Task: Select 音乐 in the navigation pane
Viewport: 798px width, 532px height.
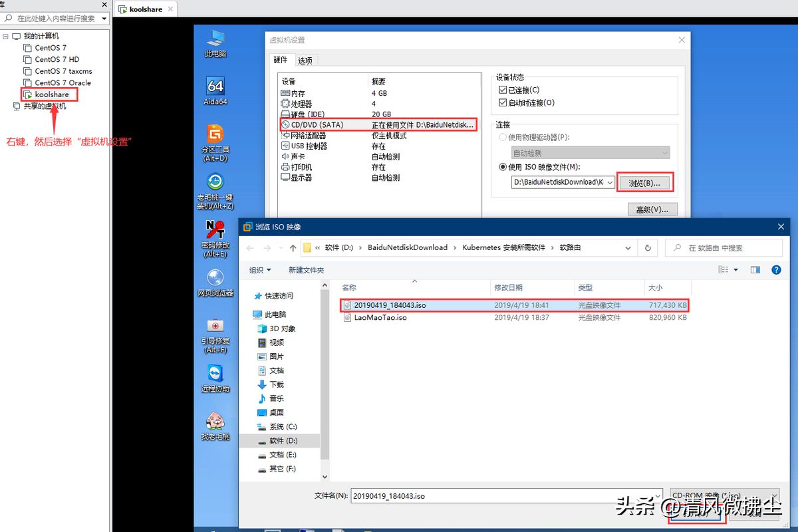Action: click(271, 398)
